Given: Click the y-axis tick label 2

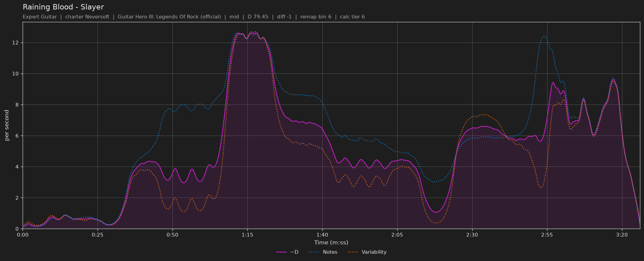Looking at the screenshot, I should click(x=17, y=198).
